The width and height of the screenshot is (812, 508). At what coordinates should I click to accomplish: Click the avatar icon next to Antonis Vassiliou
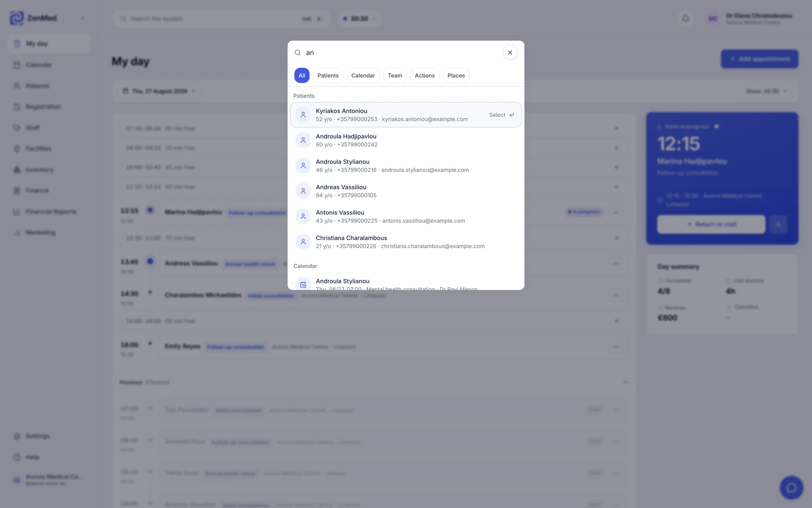coord(303,216)
